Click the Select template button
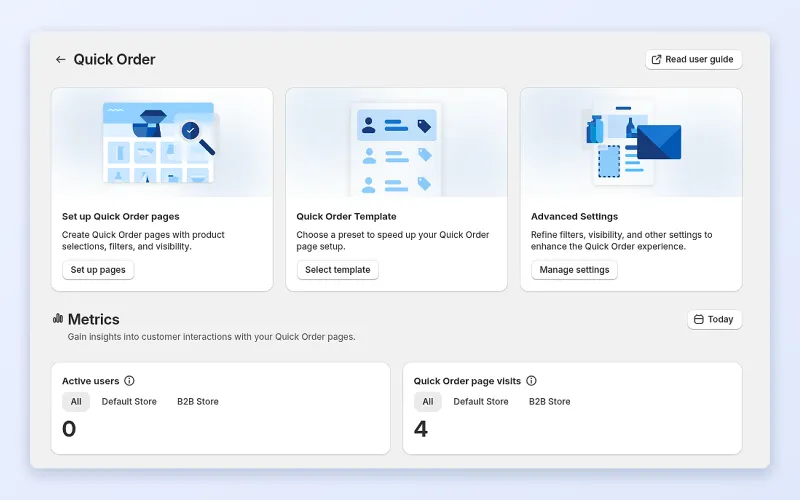The image size is (800, 500). click(338, 270)
